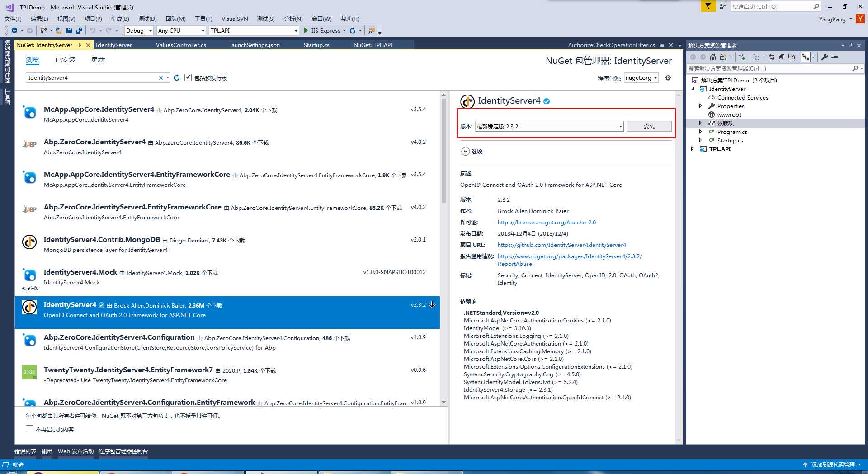Screen dimensions: 868x474
Task: Switch to the launchSettings.json tab
Action: coord(255,45)
